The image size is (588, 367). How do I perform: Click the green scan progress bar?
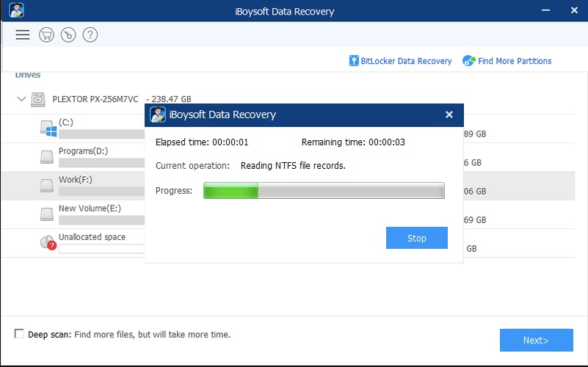pyautogui.click(x=324, y=191)
